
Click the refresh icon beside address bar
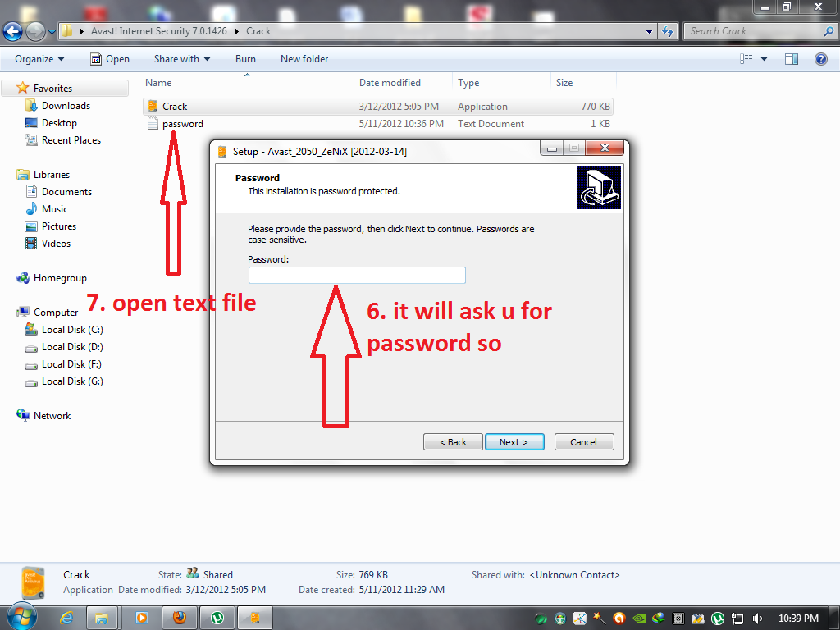point(668,31)
